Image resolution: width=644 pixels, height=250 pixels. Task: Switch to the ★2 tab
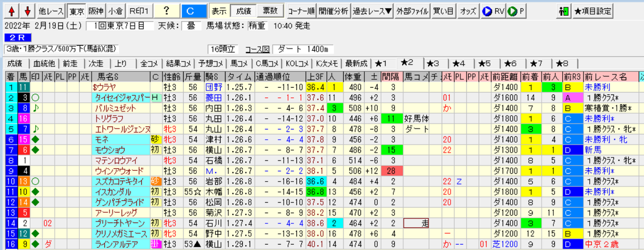click(407, 63)
